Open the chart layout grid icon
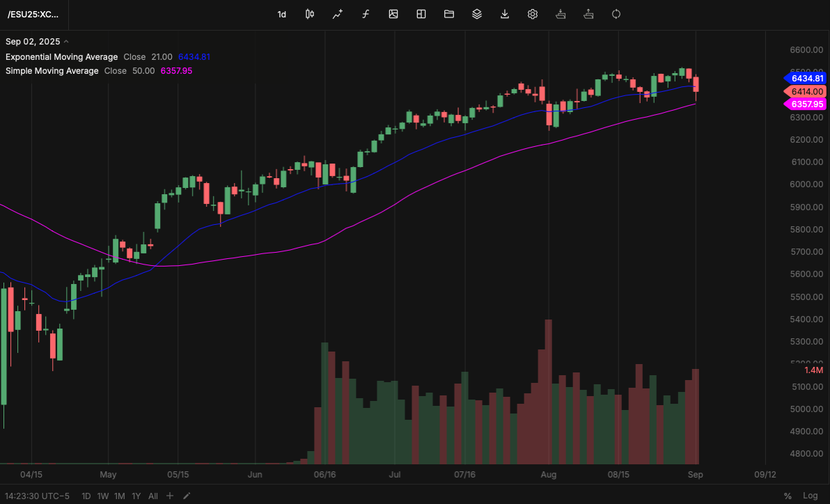The width and height of the screenshot is (830, 504). tap(421, 14)
